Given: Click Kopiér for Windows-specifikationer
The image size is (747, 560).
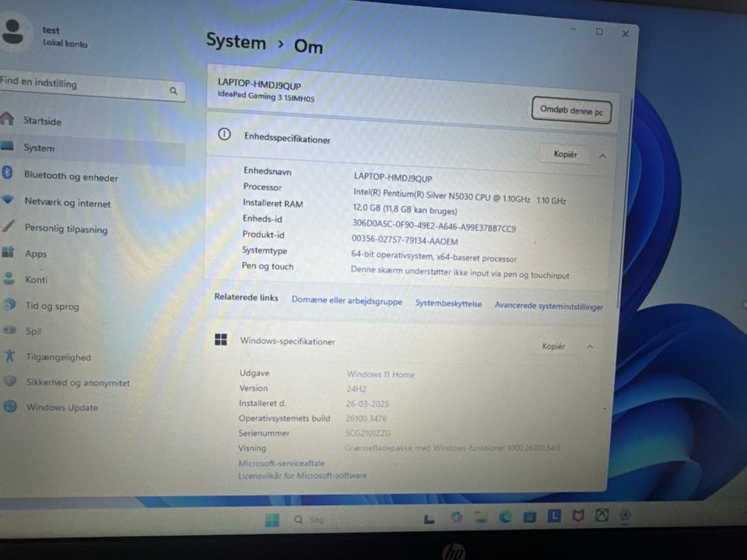Looking at the screenshot, I should 553,346.
